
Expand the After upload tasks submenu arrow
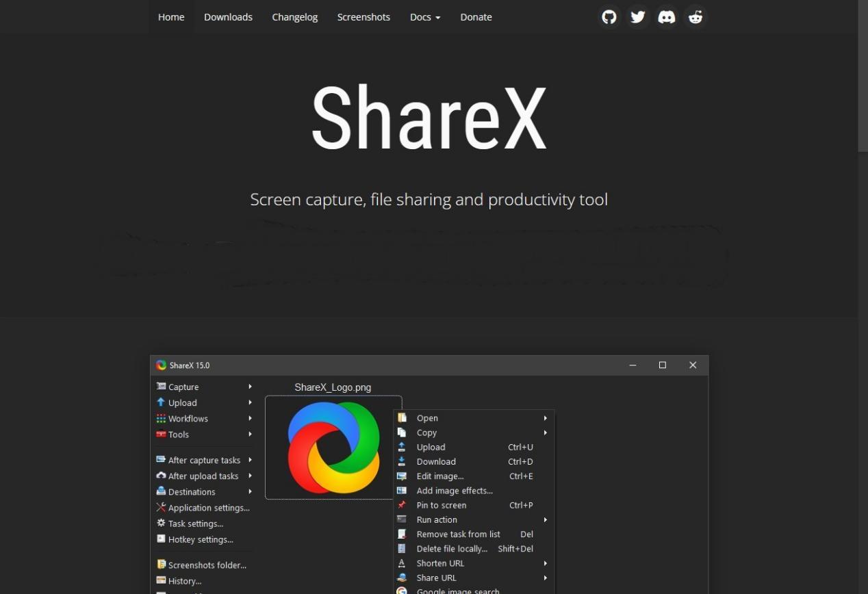[x=250, y=476]
